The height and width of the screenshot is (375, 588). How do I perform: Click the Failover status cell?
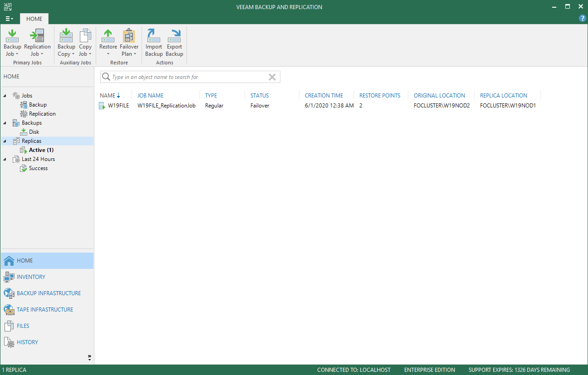[260, 106]
